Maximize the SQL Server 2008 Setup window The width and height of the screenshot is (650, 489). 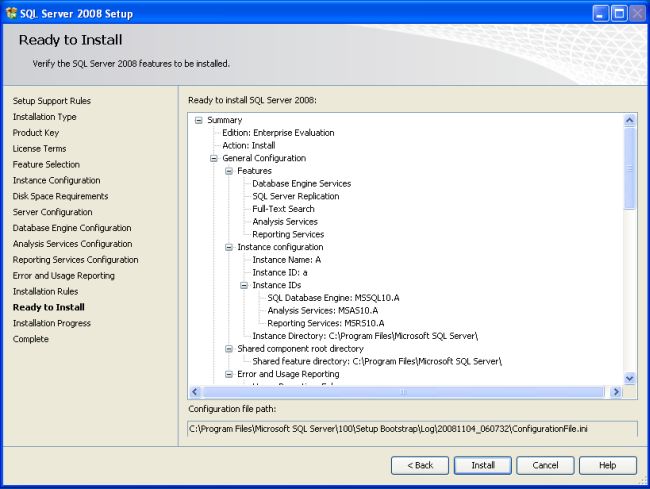[x=619, y=14]
